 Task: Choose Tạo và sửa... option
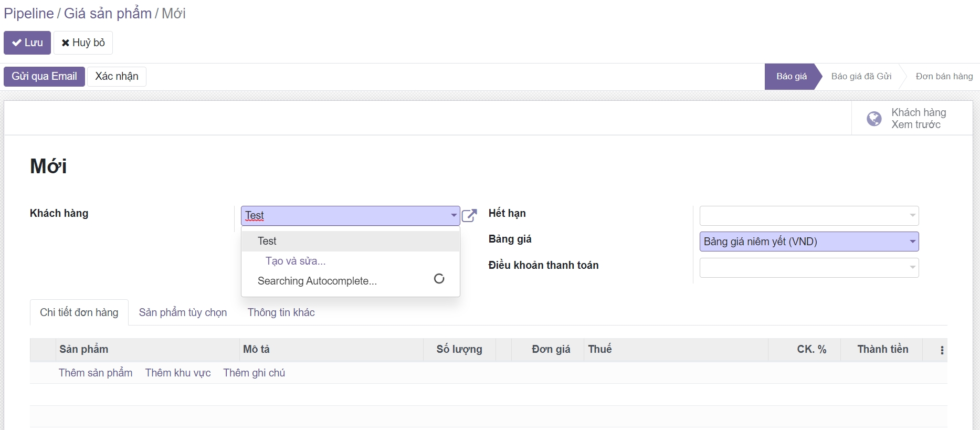pyautogui.click(x=296, y=261)
